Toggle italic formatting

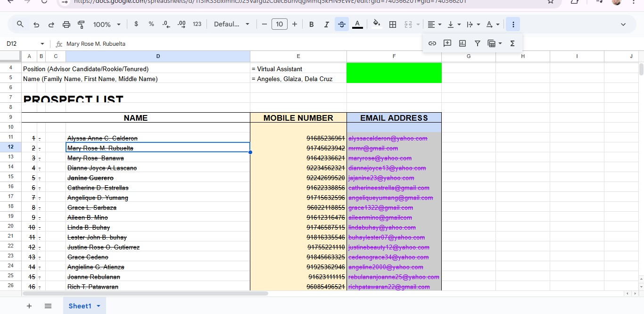(x=326, y=25)
